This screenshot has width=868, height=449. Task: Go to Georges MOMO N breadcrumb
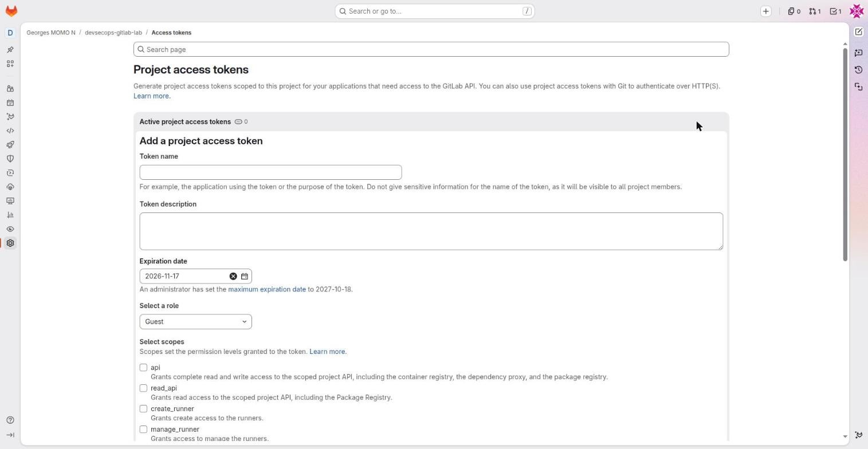coord(51,33)
